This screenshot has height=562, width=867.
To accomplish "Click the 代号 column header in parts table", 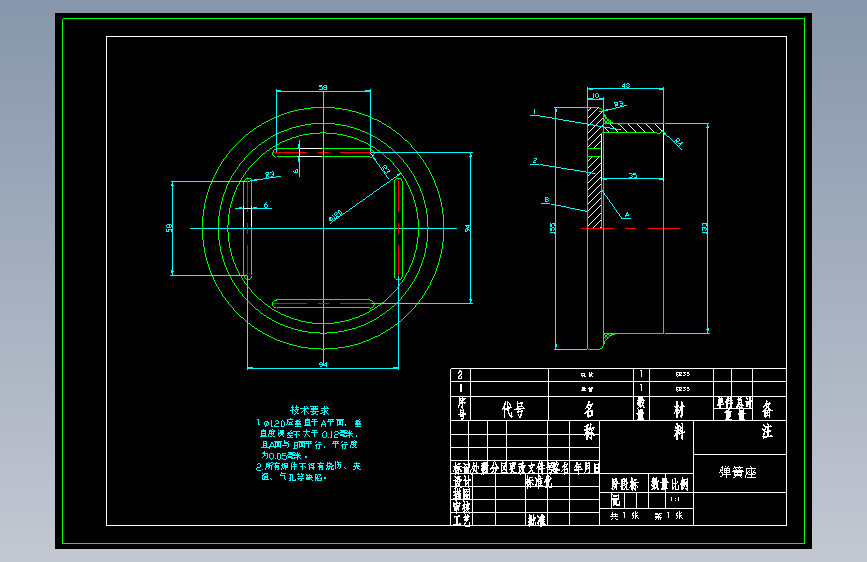I will (513, 409).
